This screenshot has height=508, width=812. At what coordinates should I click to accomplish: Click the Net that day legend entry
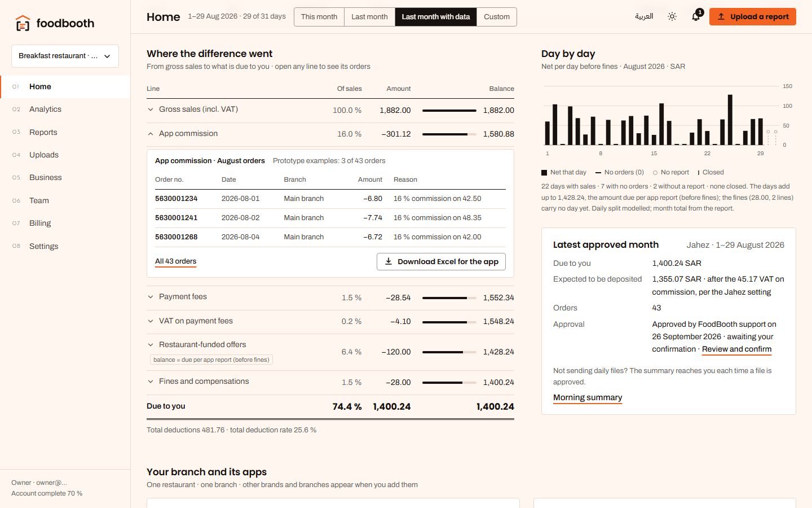pyautogui.click(x=564, y=173)
